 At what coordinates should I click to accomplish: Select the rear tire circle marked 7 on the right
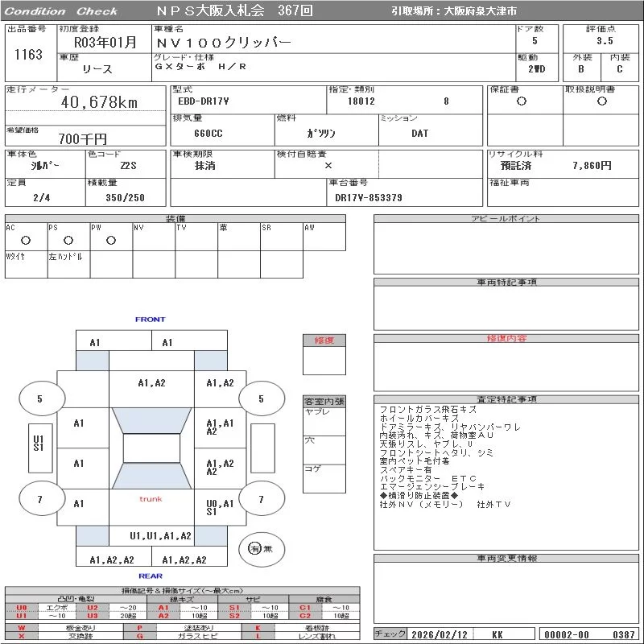pos(260,500)
